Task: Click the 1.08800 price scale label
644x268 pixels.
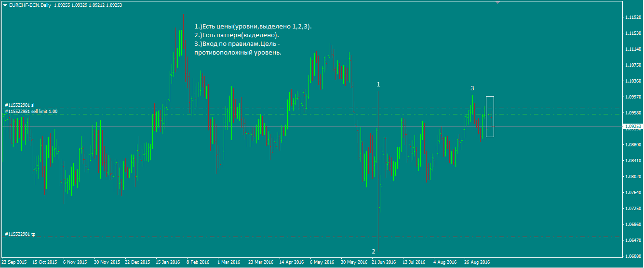Action: click(632, 145)
